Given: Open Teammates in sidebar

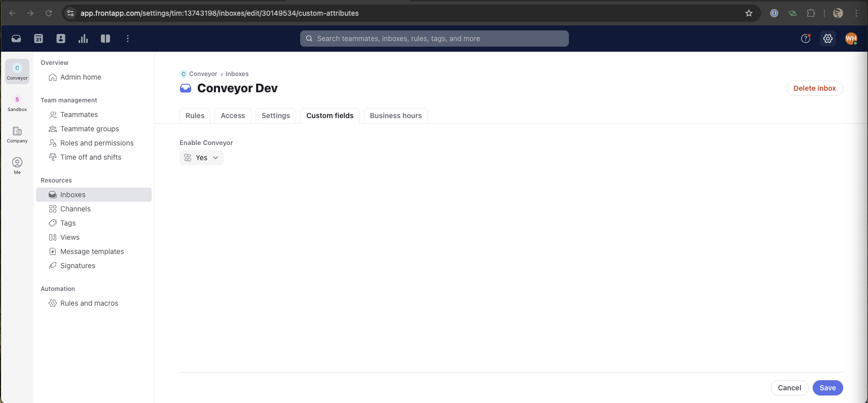Looking at the screenshot, I should [x=94, y=115].
